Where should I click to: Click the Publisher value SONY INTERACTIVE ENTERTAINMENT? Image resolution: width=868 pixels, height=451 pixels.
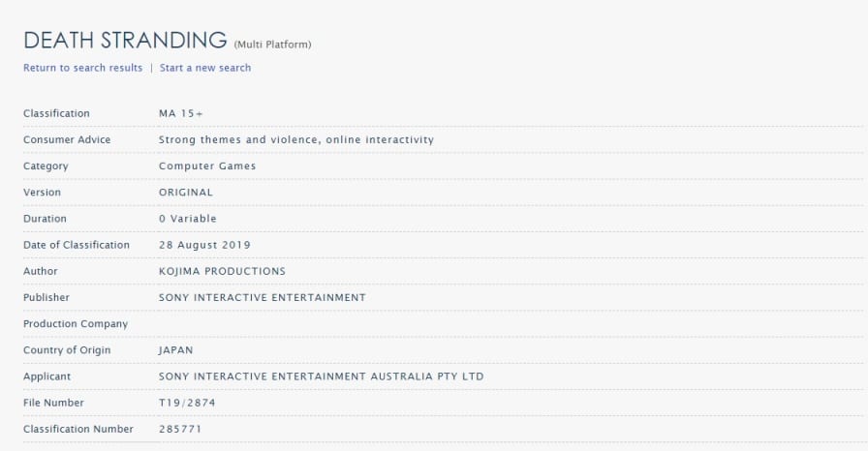click(262, 297)
